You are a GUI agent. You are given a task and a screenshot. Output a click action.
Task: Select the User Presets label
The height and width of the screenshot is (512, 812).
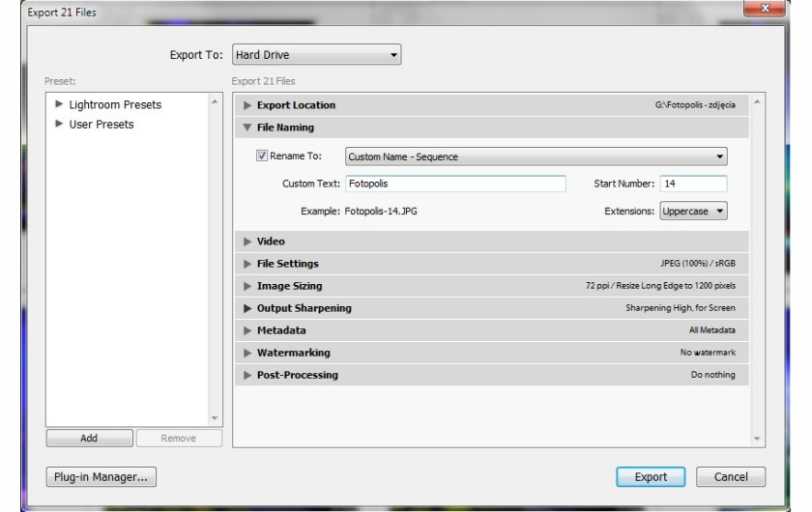(101, 125)
